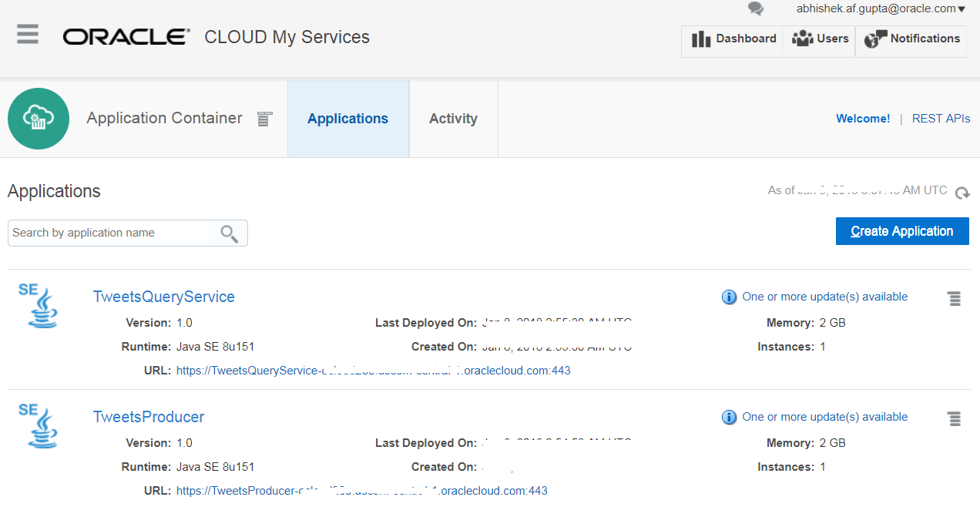Open the navigation hamburger menu

click(27, 34)
